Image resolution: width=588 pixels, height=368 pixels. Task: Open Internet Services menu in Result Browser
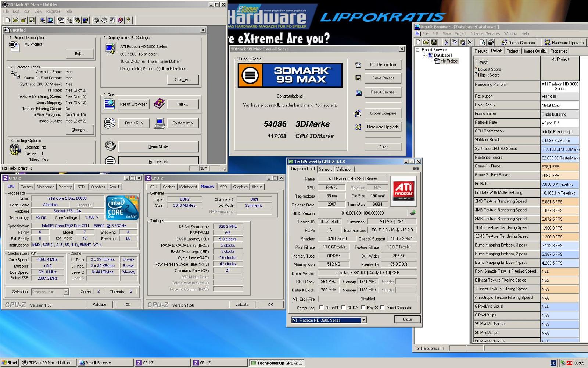[x=485, y=33]
